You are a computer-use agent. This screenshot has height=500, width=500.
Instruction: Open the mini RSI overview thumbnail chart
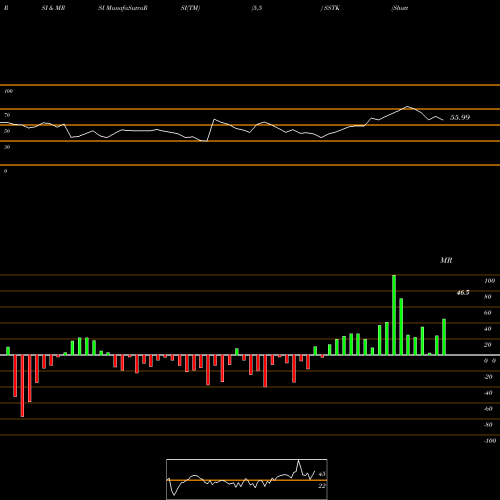tap(247, 479)
